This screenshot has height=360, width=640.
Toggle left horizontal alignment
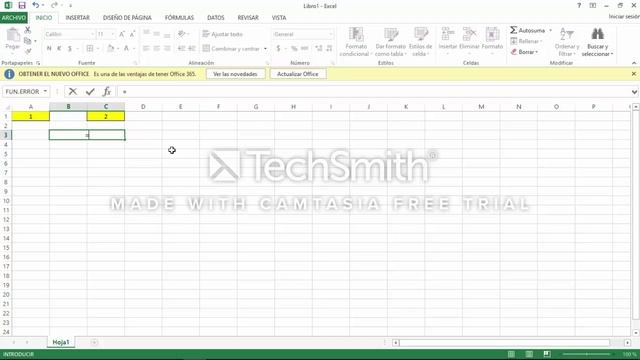(x=146, y=49)
